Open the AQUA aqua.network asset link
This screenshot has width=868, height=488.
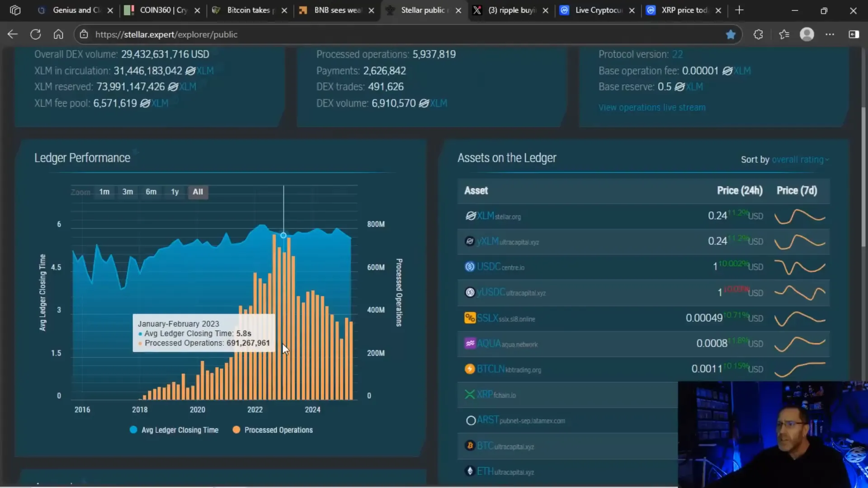tap(507, 344)
